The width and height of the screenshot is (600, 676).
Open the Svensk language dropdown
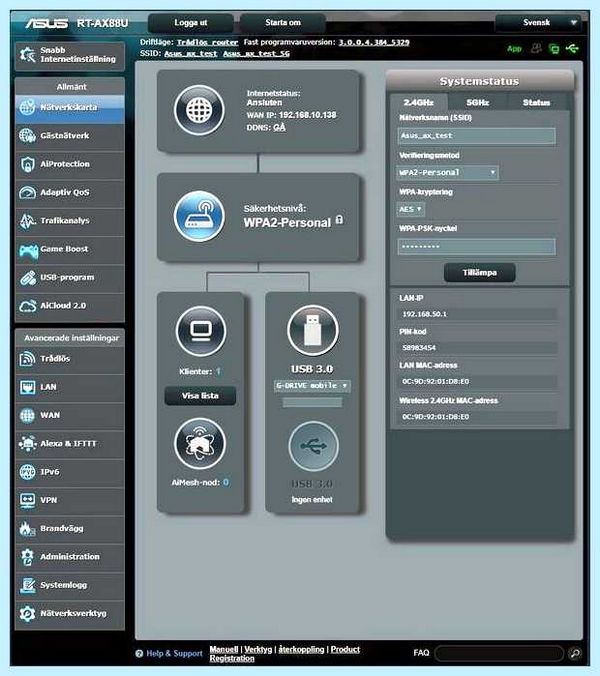click(538, 22)
